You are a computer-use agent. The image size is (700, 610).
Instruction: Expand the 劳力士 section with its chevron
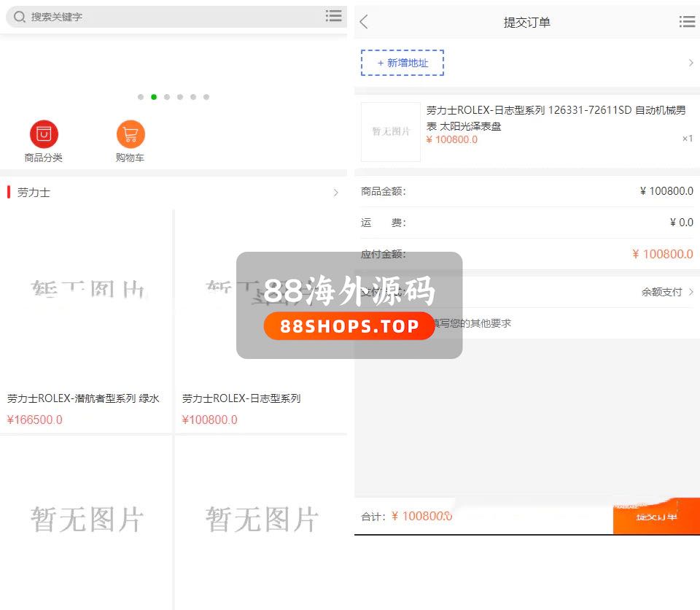[x=335, y=193]
